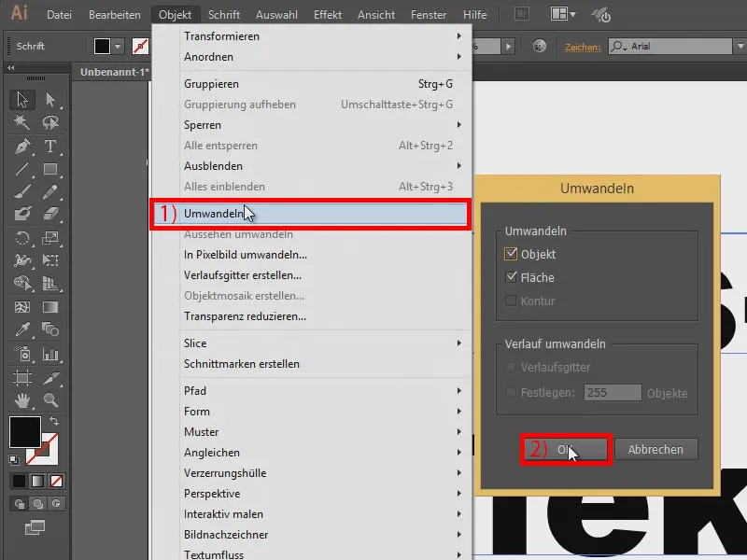Select the Perspective Grid tool
This screenshot has width=747, height=560.
[50, 283]
